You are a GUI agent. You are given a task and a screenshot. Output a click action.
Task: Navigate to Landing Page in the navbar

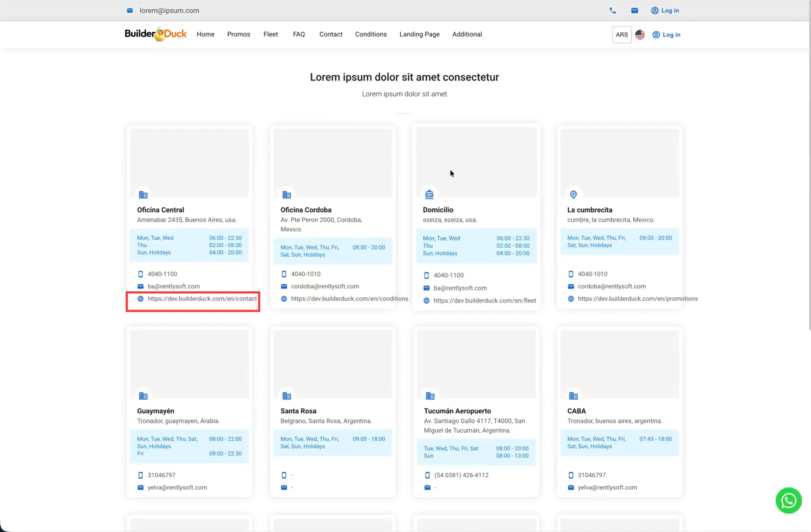tap(419, 34)
